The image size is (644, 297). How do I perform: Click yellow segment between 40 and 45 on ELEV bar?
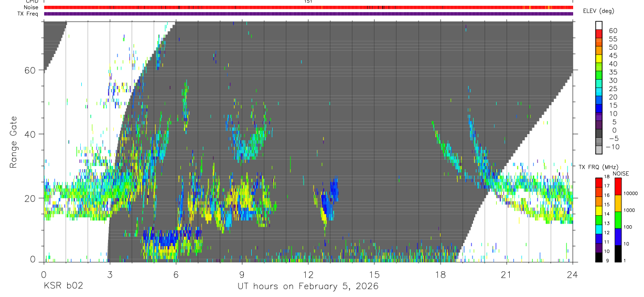pyautogui.click(x=598, y=60)
